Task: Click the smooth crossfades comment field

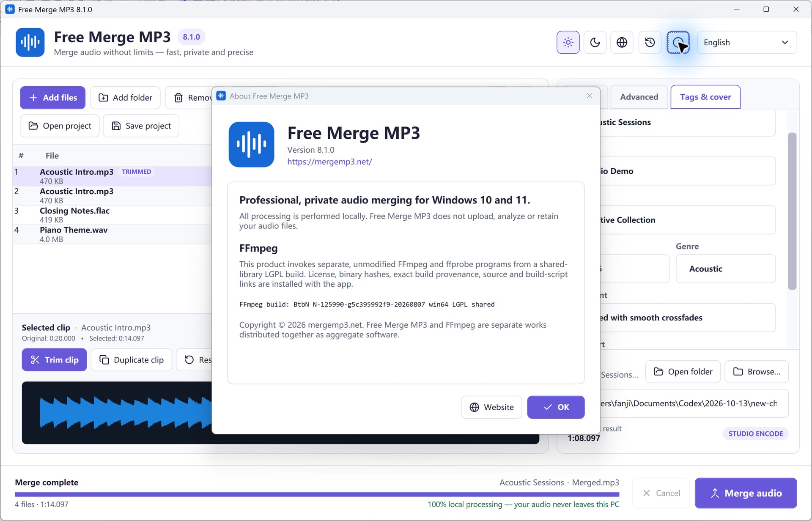Action: (x=688, y=318)
